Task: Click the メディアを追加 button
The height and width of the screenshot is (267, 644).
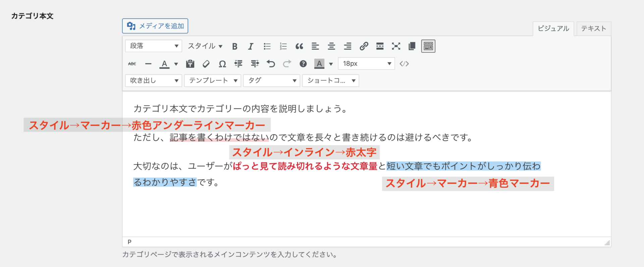Action: coord(155,26)
